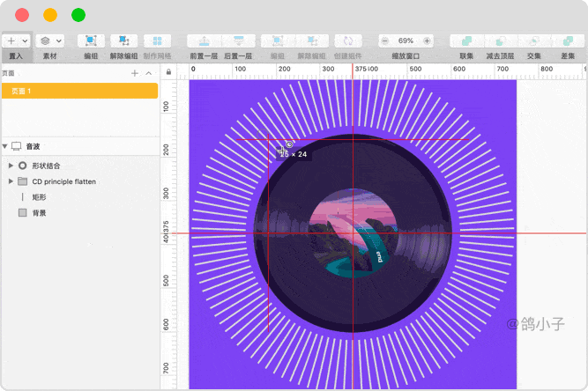Viewport: 588px width, 391px height.
Task: Click the 后置一层 send backward icon
Action: (239, 41)
